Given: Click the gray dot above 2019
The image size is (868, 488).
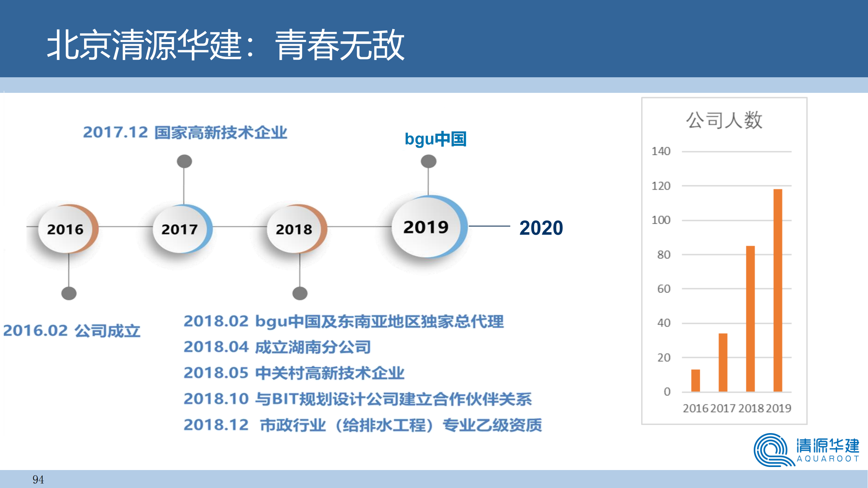Looking at the screenshot, I should tap(429, 161).
